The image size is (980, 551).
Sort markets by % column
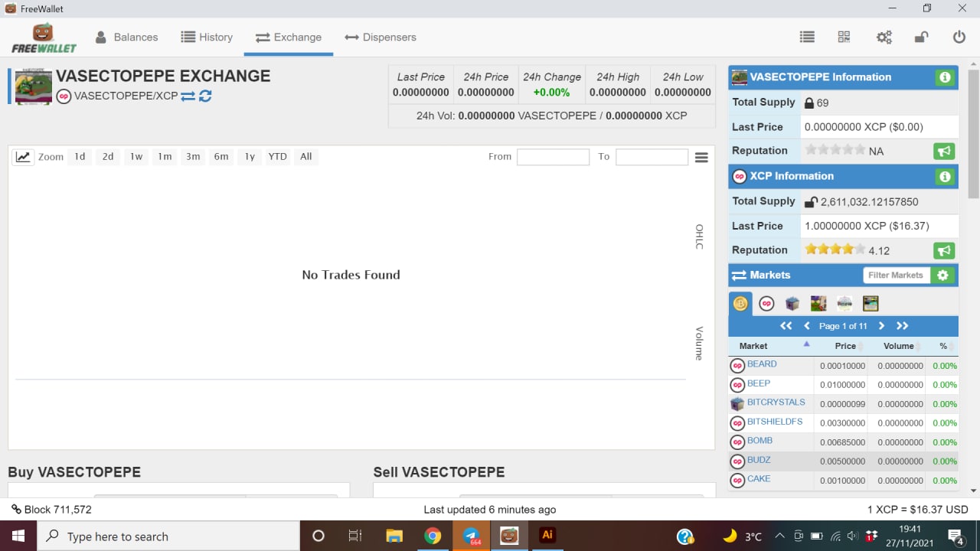tap(943, 346)
